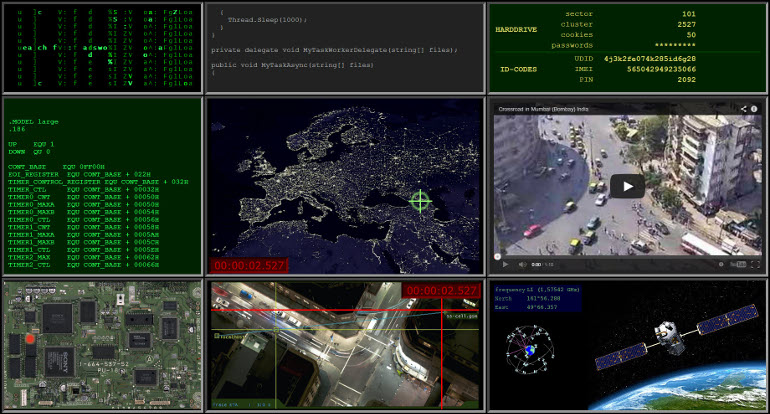Click the CONT_BASE EQU 0FF00H line
This screenshot has width=770, height=414.
tap(56, 166)
